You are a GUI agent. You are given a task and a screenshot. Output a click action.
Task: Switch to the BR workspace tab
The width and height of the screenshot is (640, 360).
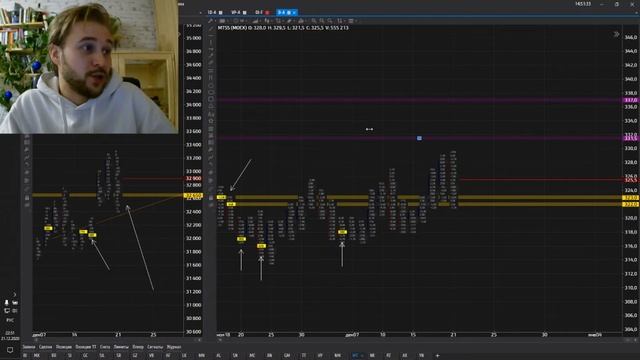pos(53,356)
